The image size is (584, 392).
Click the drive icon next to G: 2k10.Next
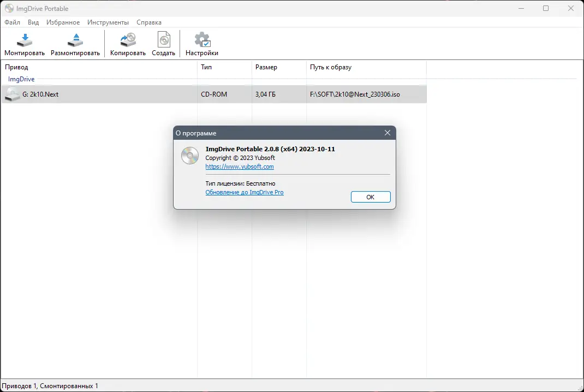coord(13,94)
